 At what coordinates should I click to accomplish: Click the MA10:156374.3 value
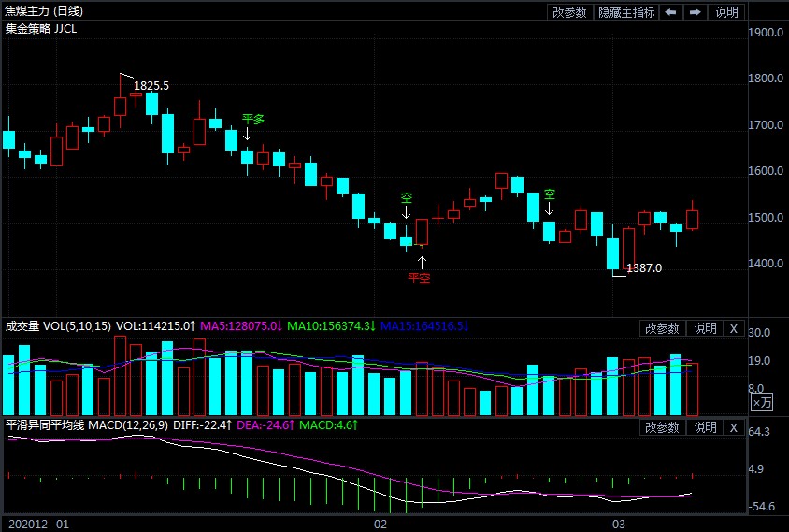331,326
